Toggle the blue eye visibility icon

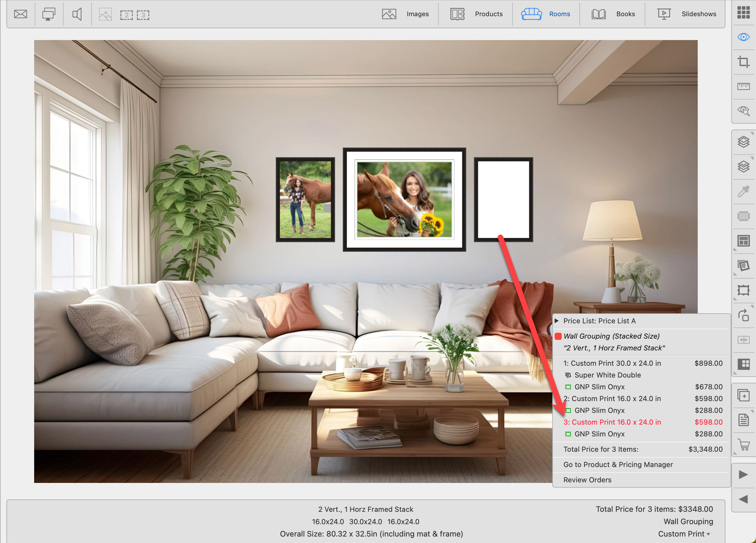coord(743,37)
